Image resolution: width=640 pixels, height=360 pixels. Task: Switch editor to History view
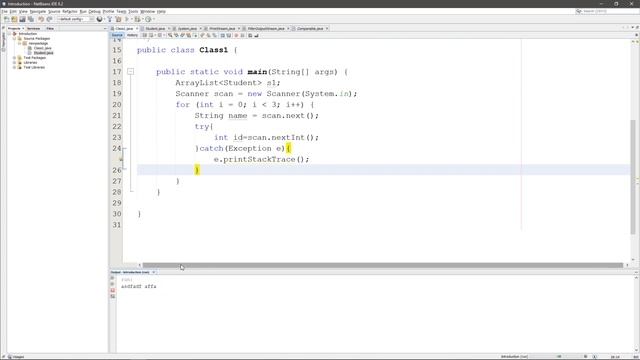132,36
